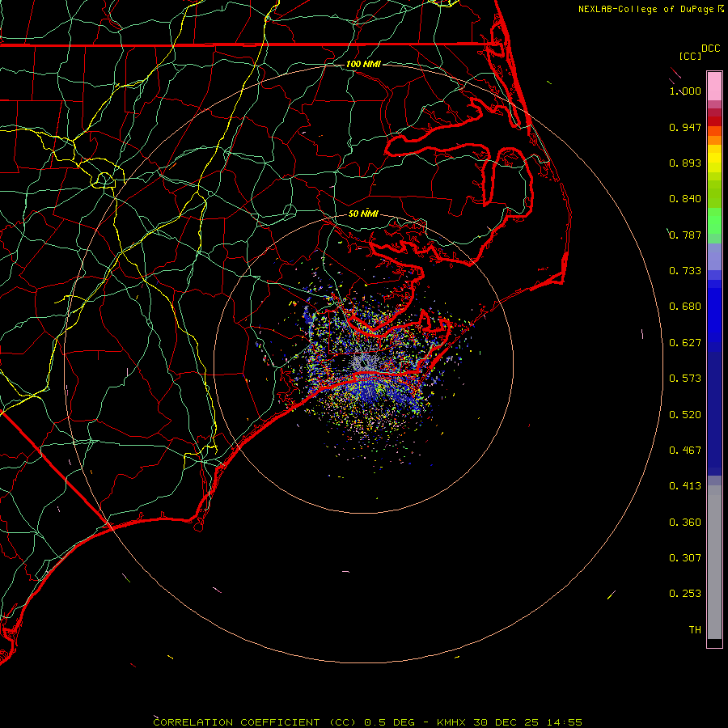Click the pink segment atop the color bar
This screenshot has width=728, height=728.
click(x=714, y=87)
